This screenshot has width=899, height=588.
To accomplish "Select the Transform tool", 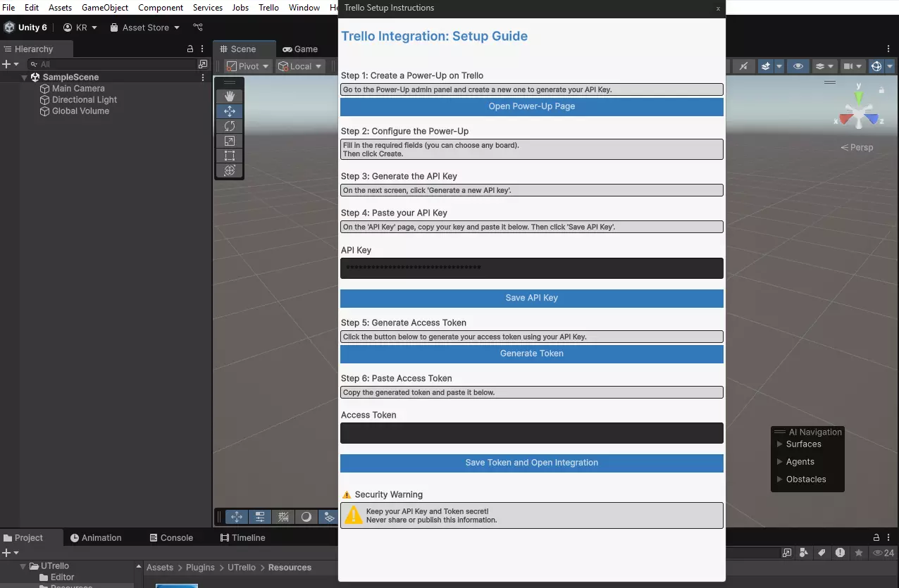I will 229,170.
